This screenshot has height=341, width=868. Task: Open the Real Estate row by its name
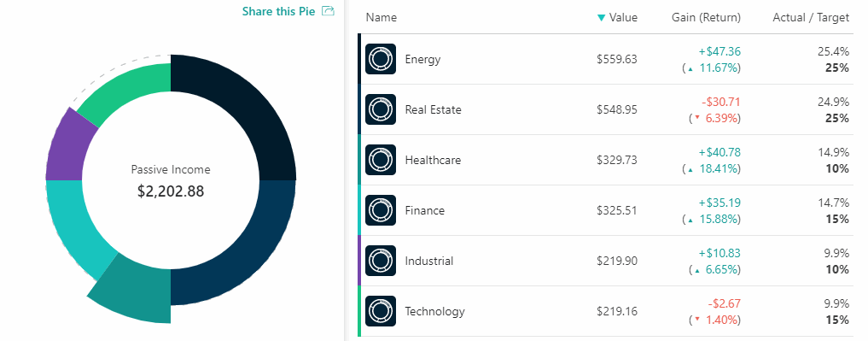tap(433, 109)
